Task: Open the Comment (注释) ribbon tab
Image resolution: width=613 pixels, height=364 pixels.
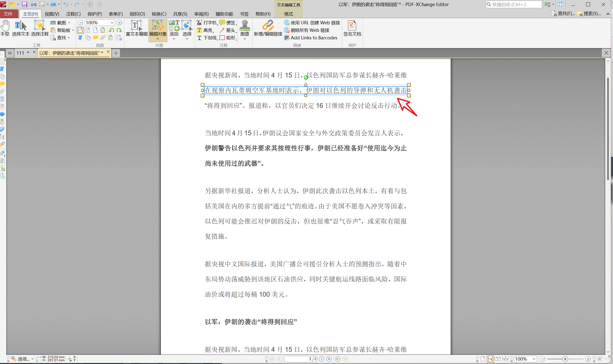Action: [x=73, y=14]
